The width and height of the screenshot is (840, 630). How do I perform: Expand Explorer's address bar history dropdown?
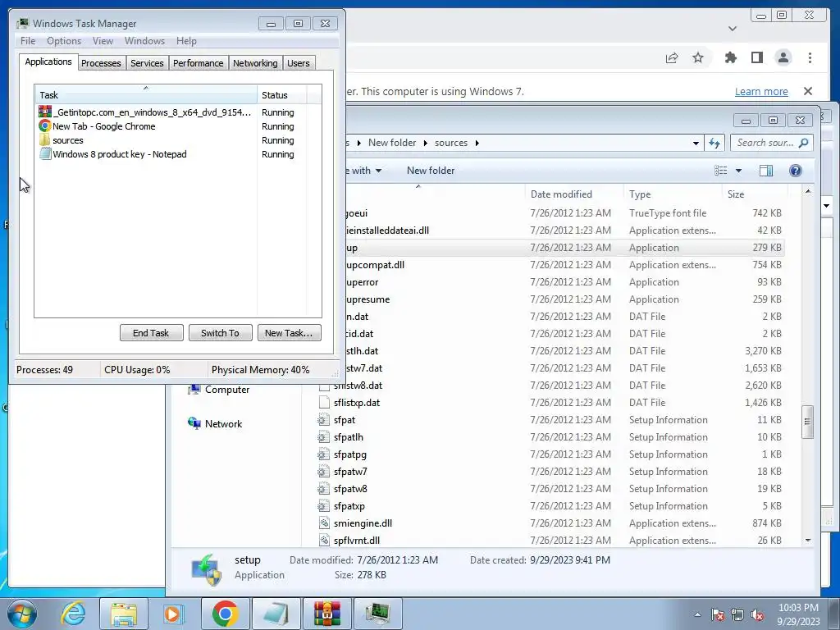point(696,143)
